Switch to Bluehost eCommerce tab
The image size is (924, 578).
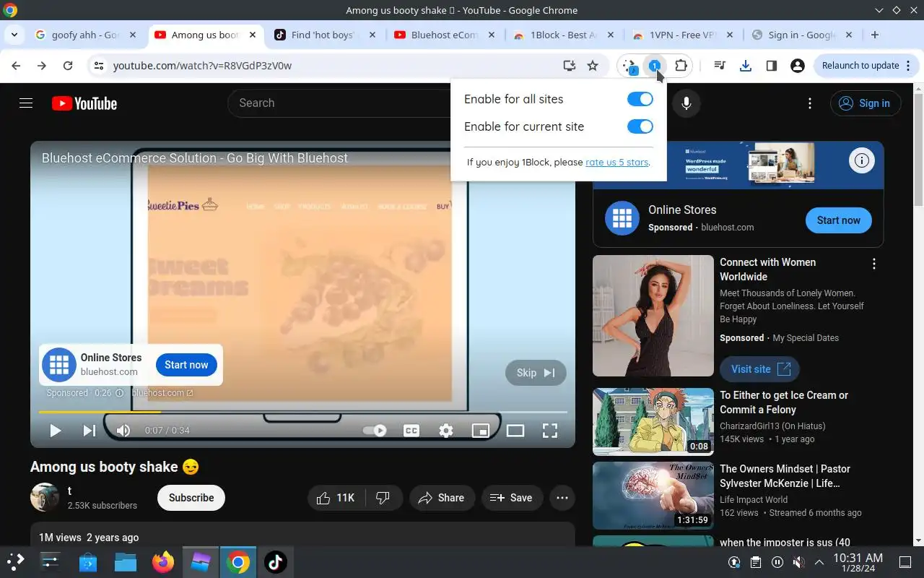tap(445, 35)
